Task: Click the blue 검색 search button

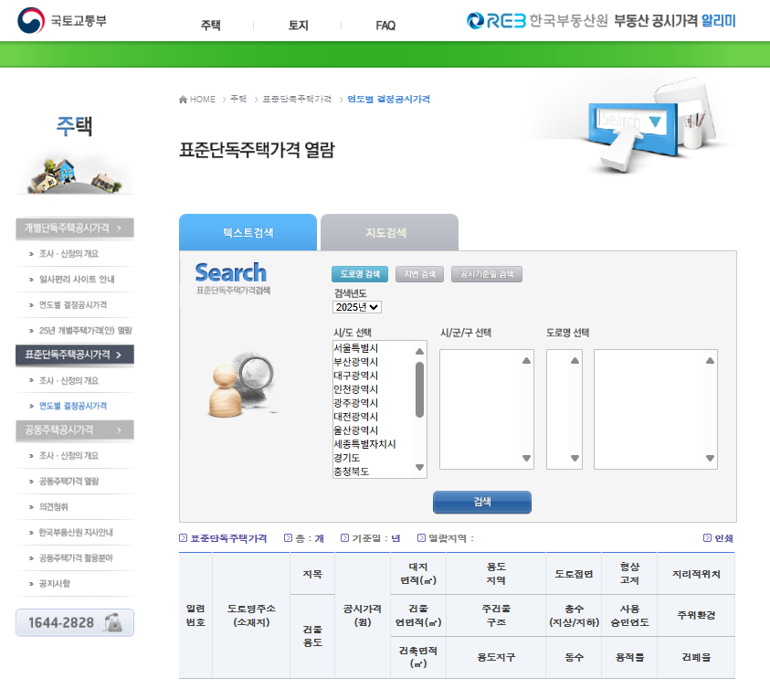Action: point(481,502)
